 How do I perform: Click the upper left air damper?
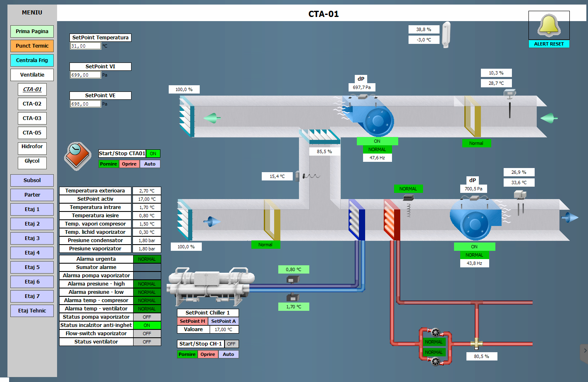186,116
